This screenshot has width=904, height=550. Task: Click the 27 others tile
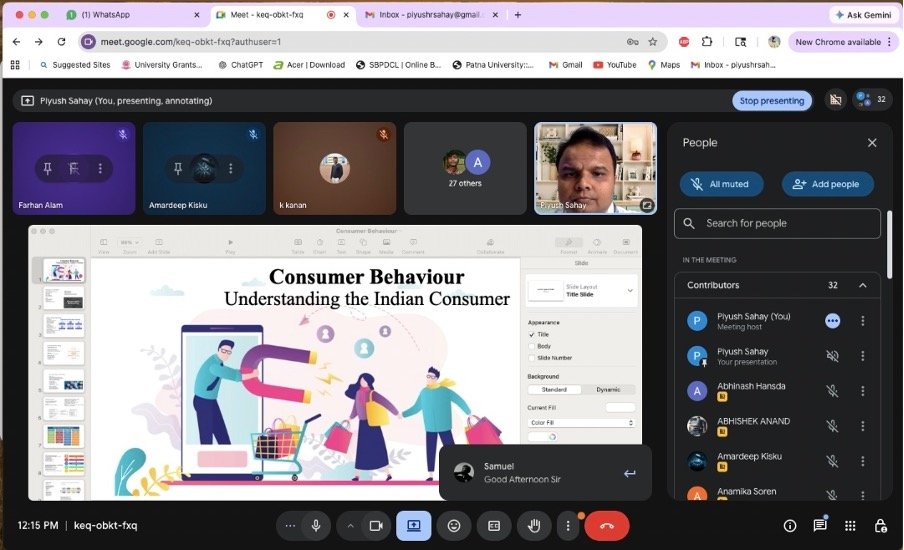(x=465, y=168)
